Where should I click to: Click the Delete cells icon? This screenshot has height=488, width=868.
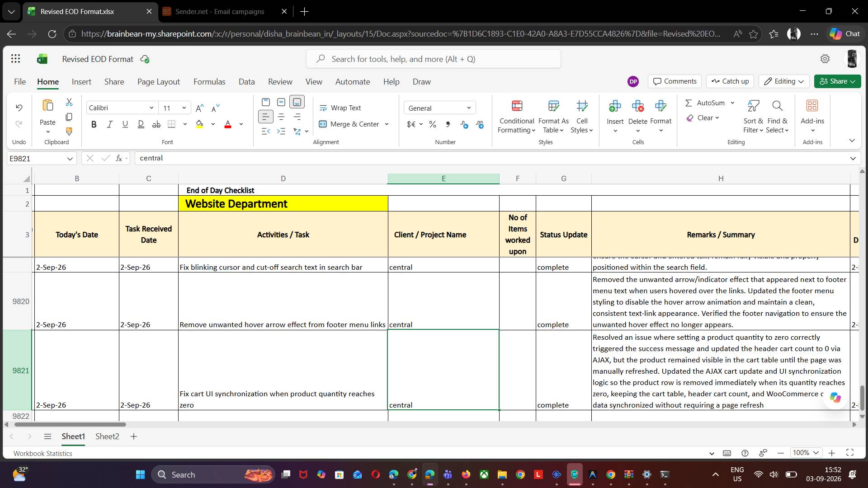(638, 117)
